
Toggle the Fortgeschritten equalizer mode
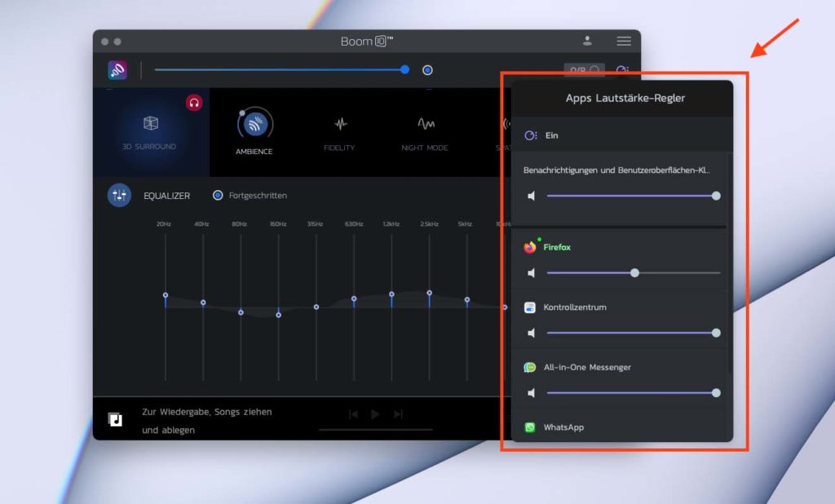pos(217,196)
